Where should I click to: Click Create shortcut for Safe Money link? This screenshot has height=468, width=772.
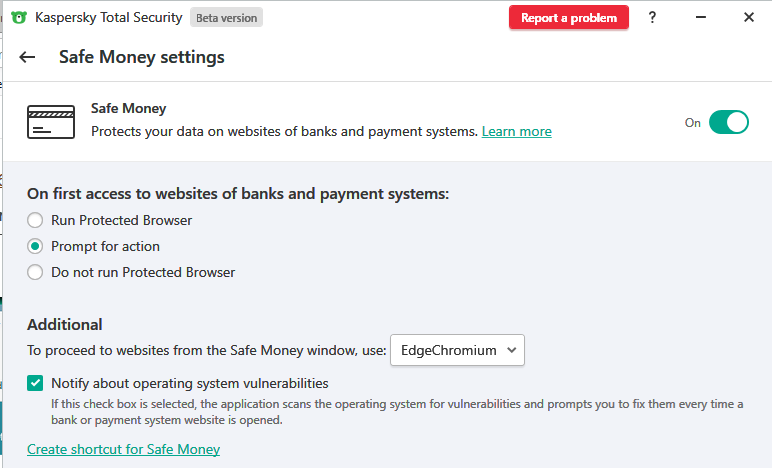[x=123, y=449]
